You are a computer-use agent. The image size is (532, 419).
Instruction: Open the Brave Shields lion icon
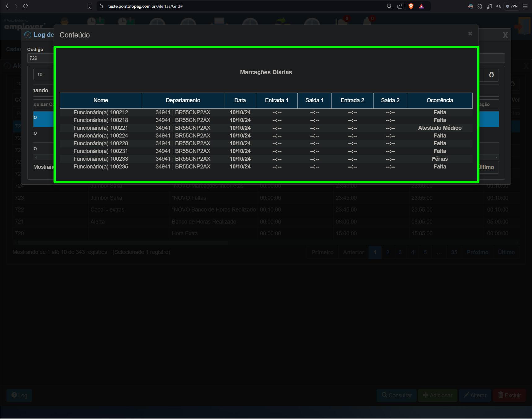[x=411, y=6]
